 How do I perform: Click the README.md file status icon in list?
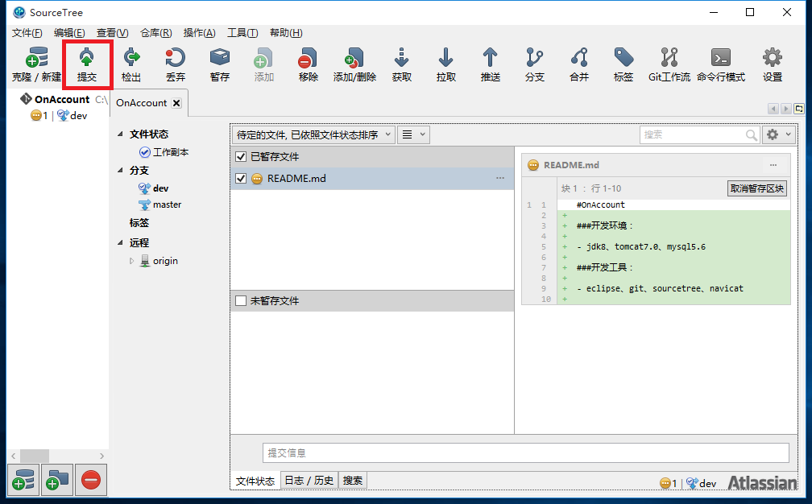point(257,179)
